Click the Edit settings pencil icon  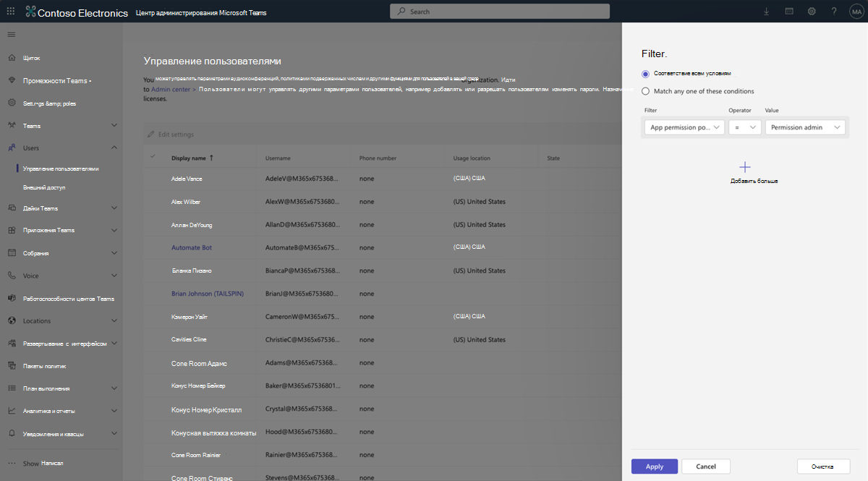[151, 135]
